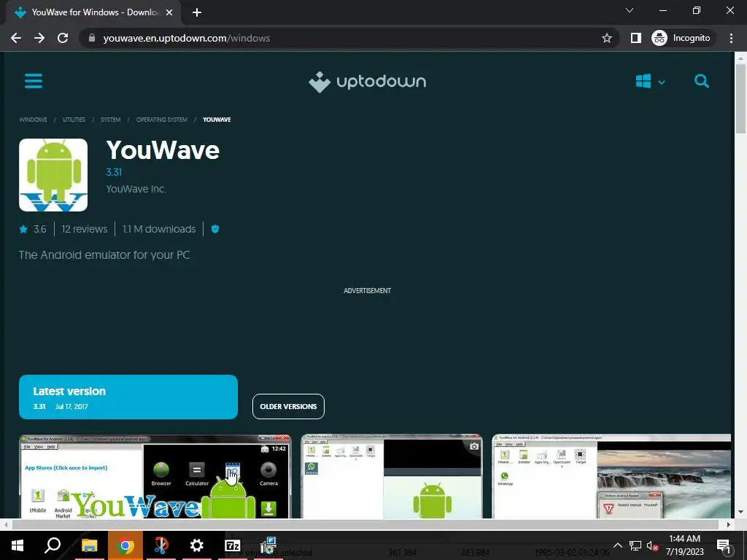
Task: Open the hamburger menu on Uptodown
Action: point(34,81)
